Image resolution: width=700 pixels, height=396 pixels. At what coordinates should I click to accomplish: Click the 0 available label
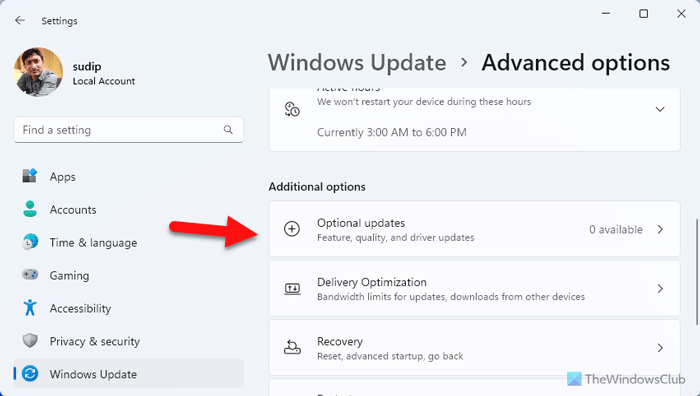(616, 229)
